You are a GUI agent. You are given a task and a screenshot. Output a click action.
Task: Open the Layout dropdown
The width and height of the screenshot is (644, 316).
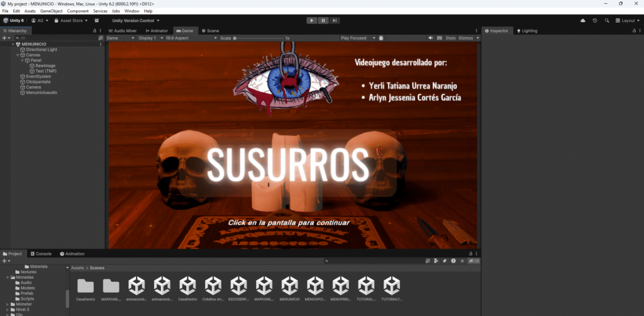click(628, 21)
